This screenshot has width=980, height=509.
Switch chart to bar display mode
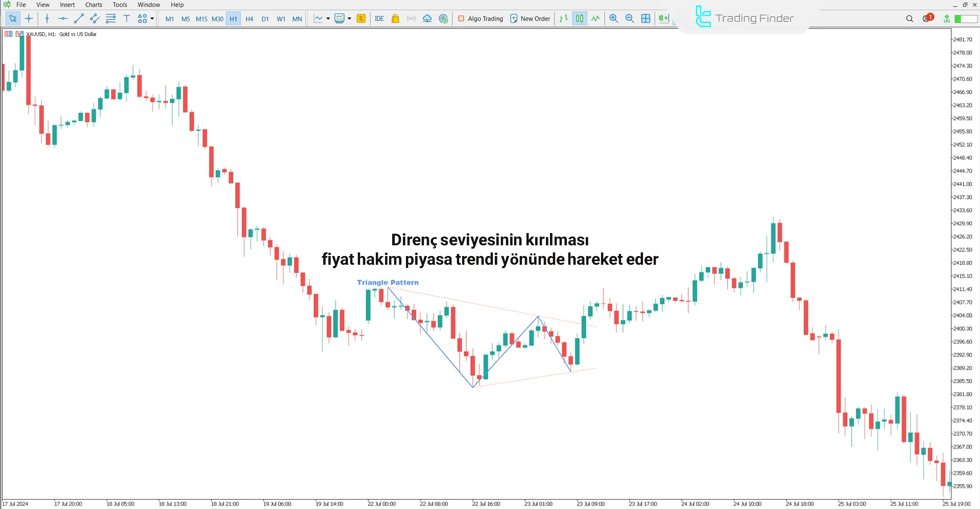pyautogui.click(x=564, y=18)
